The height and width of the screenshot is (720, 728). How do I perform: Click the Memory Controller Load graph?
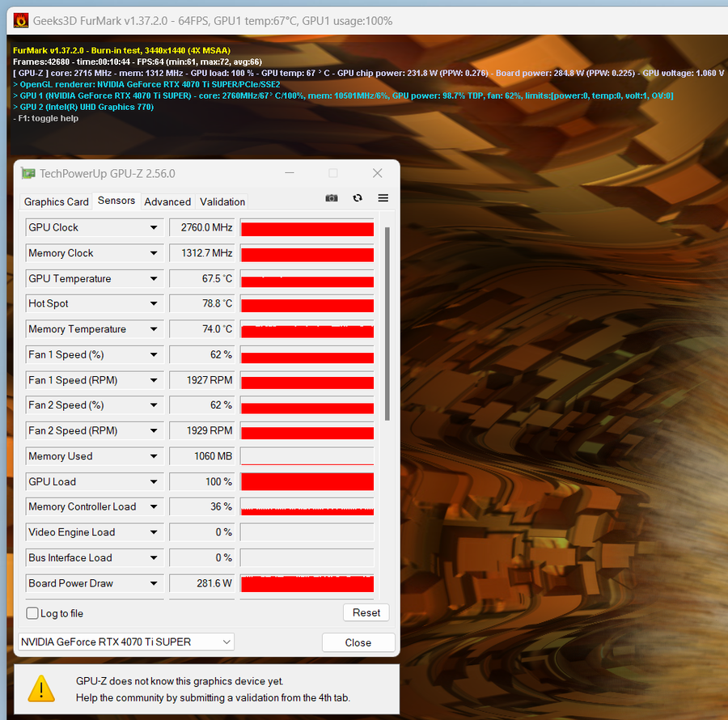[307, 507]
